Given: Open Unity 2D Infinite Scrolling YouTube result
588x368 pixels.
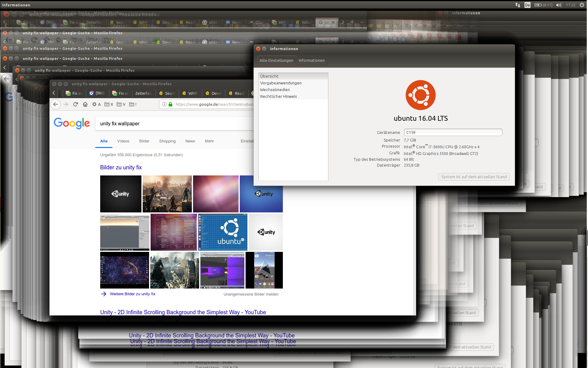Looking at the screenshot, I should 183,312.
